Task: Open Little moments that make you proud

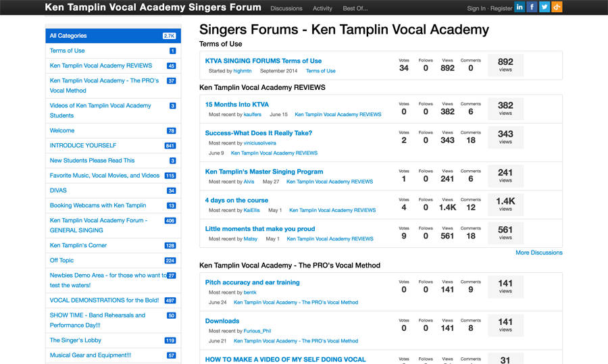Action: [x=260, y=229]
